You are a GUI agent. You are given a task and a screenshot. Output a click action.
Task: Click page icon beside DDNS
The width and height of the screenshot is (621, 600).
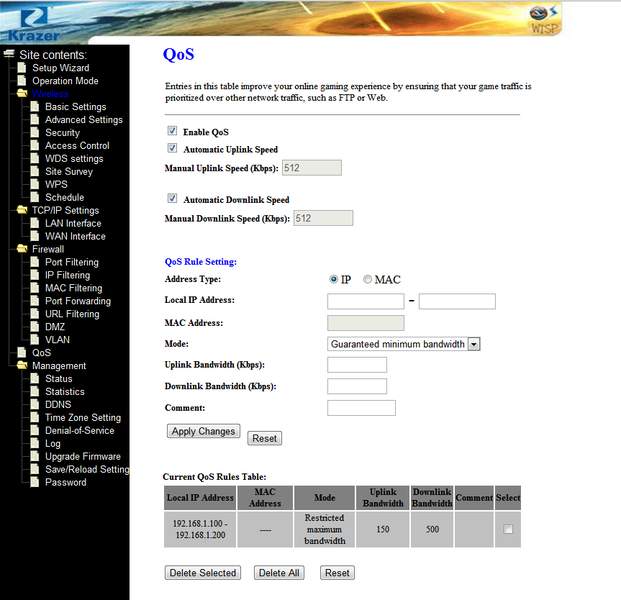click(35, 404)
